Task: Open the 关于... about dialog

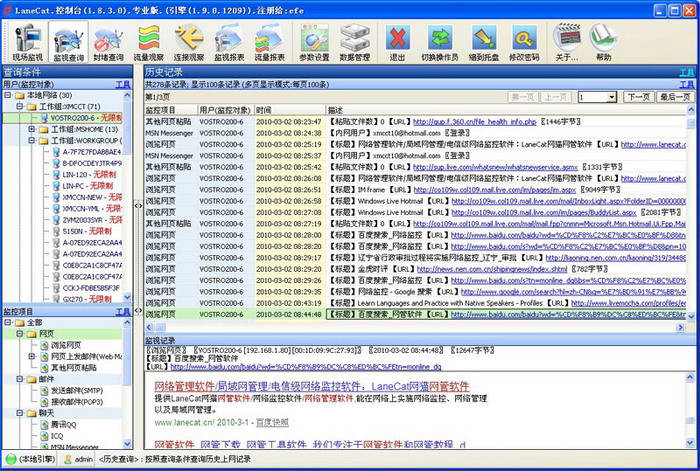Action: 567,43
